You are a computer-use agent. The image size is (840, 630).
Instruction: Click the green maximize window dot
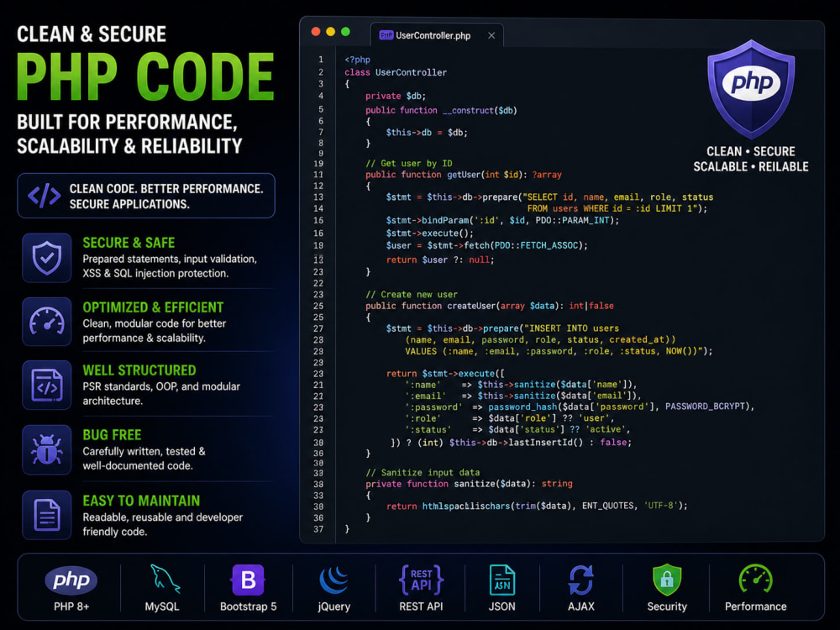click(x=345, y=32)
